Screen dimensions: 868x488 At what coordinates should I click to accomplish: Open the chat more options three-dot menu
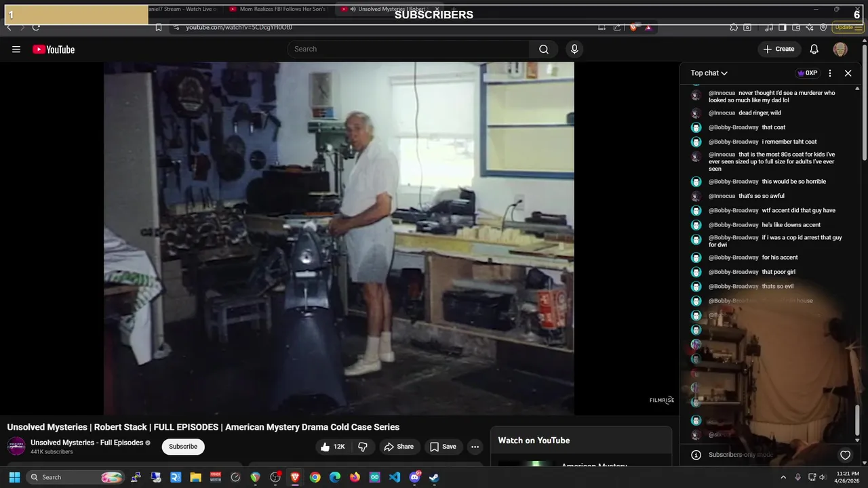coord(830,73)
